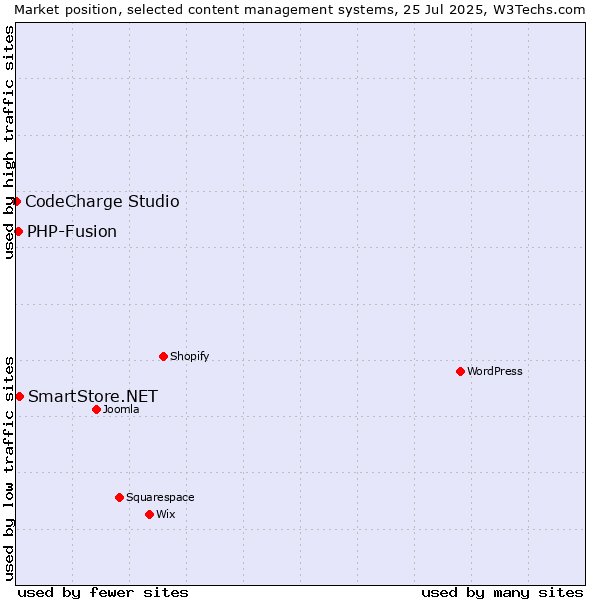Select the Shopify label
This screenshot has width=600, height=600.
coord(189,357)
